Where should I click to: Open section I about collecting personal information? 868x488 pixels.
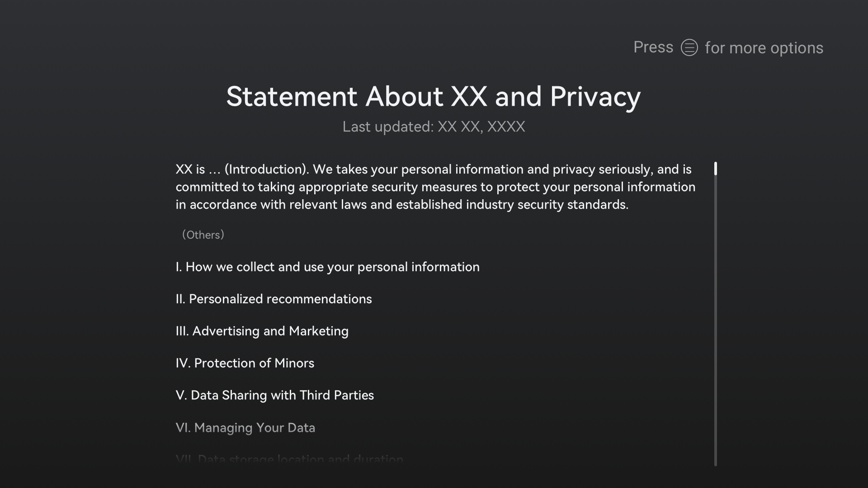(327, 267)
